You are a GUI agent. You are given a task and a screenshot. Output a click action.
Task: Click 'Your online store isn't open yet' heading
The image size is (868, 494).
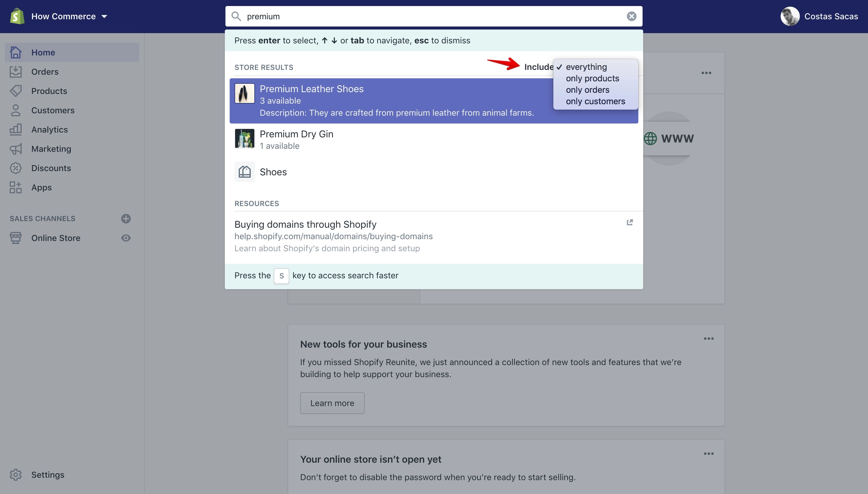pyautogui.click(x=371, y=459)
